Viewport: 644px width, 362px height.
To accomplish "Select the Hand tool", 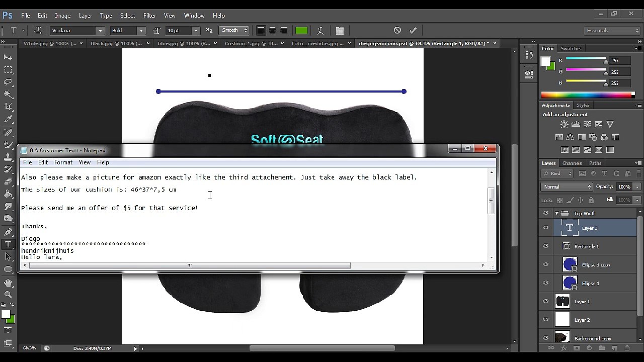I will (8, 282).
